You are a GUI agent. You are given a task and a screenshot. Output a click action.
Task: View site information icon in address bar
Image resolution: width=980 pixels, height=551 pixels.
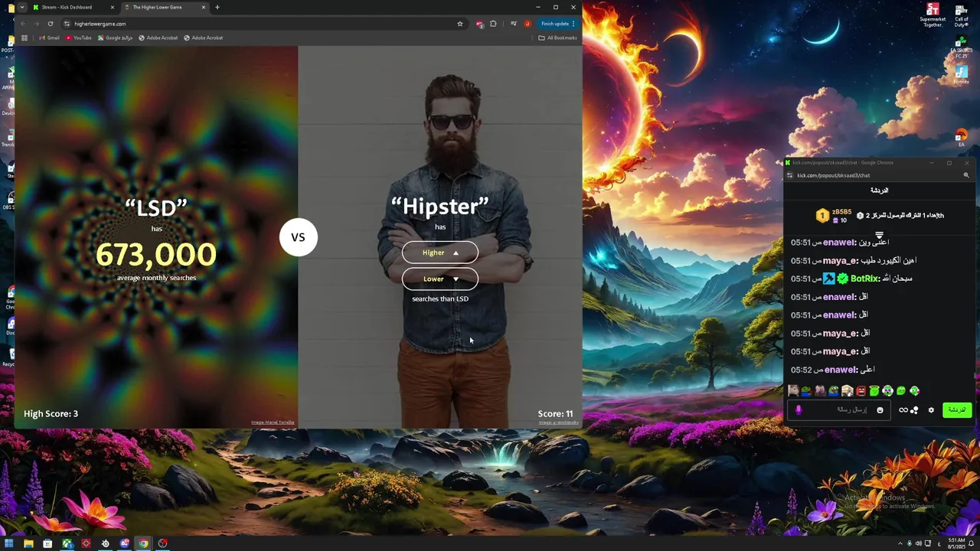67,24
